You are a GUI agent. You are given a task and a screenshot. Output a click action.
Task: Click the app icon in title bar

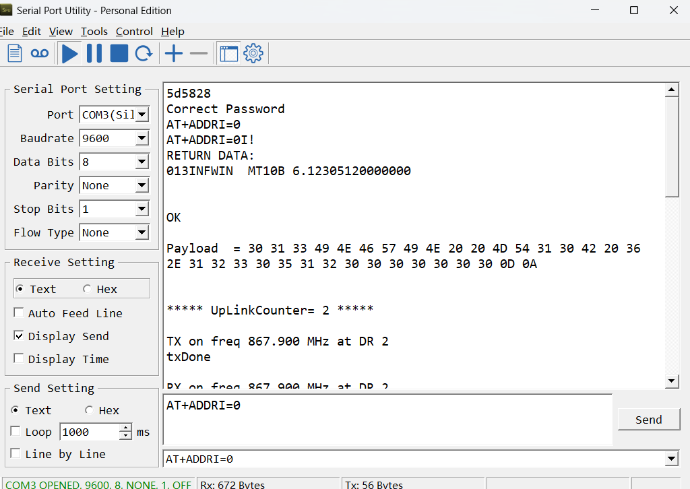pyautogui.click(x=5, y=10)
